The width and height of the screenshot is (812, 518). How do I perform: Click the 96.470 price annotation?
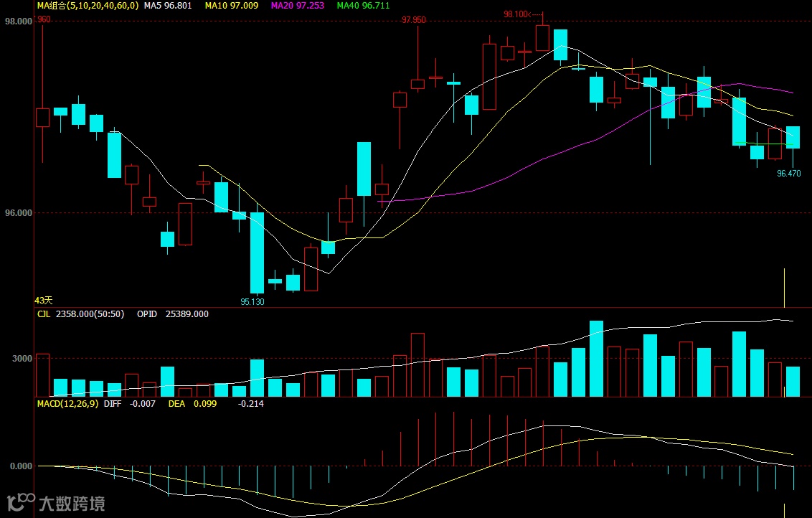click(x=789, y=174)
